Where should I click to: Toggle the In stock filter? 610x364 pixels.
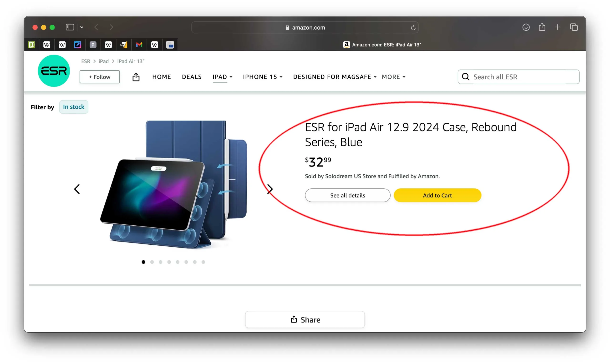tap(74, 107)
